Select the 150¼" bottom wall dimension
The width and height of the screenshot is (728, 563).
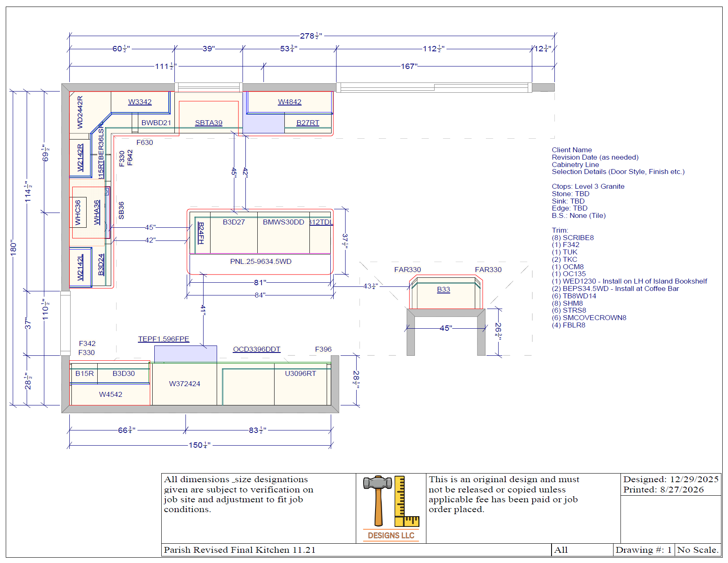click(x=200, y=445)
